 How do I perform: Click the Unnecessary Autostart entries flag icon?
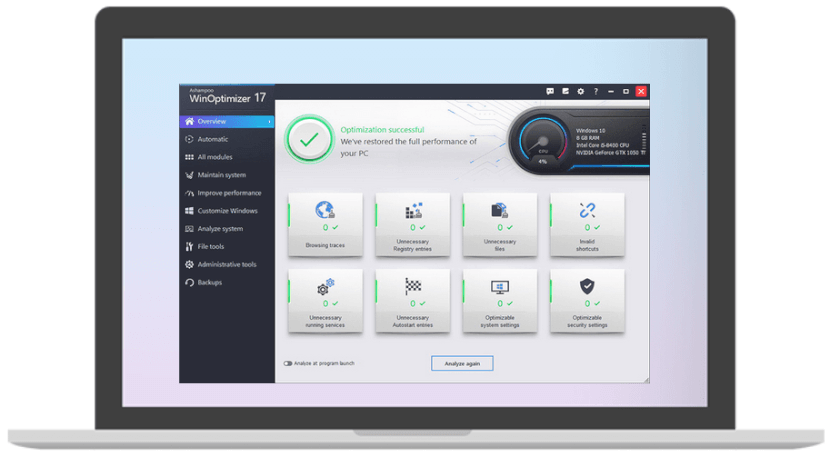(413, 286)
